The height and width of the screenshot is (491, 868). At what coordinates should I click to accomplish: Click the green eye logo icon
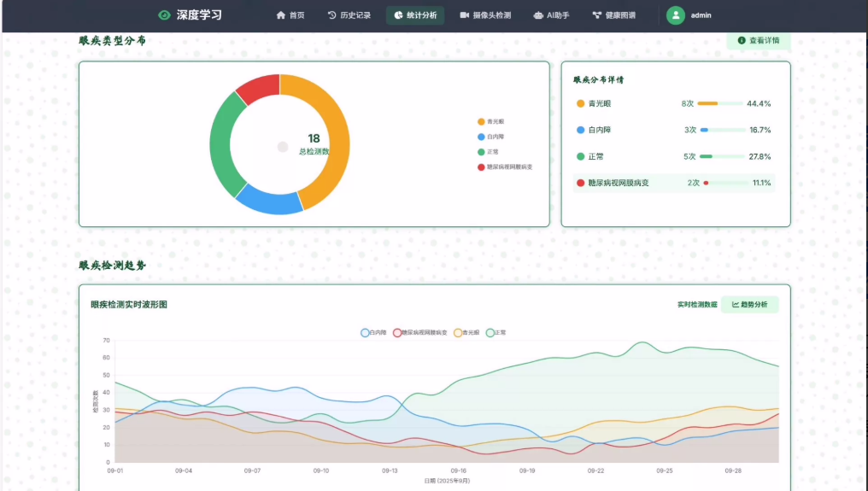tap(164, 15)
